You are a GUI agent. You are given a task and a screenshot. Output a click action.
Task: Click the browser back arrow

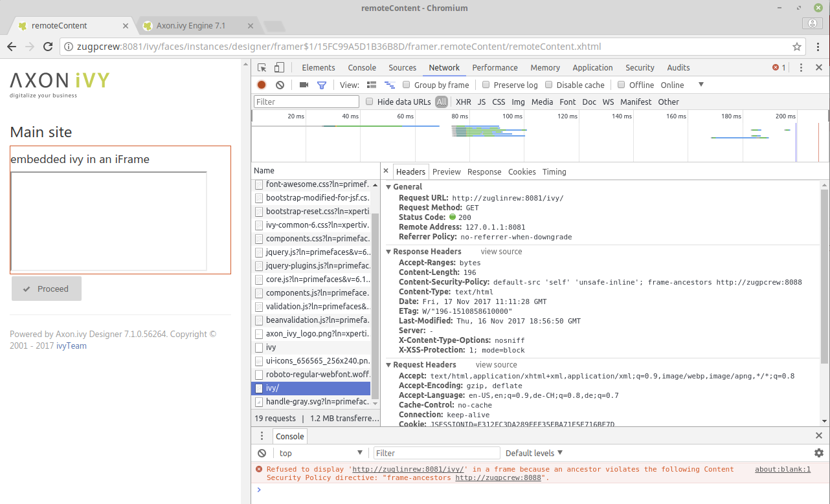(12, 47)
